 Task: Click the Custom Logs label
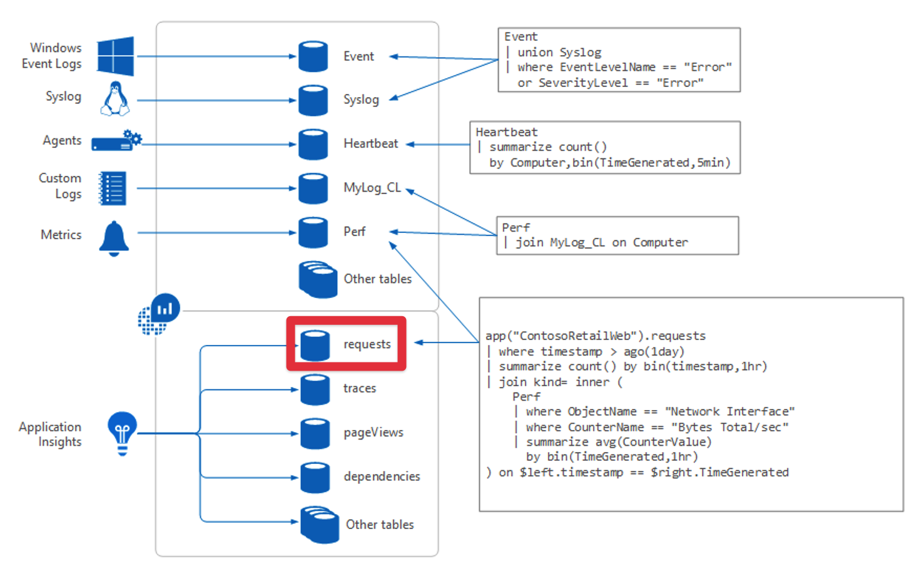pos(60,186)
